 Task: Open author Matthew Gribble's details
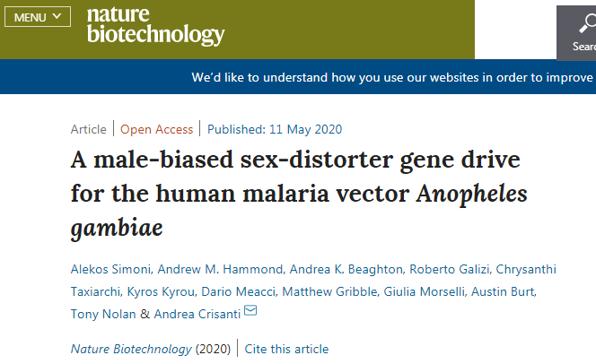[329, 291]
